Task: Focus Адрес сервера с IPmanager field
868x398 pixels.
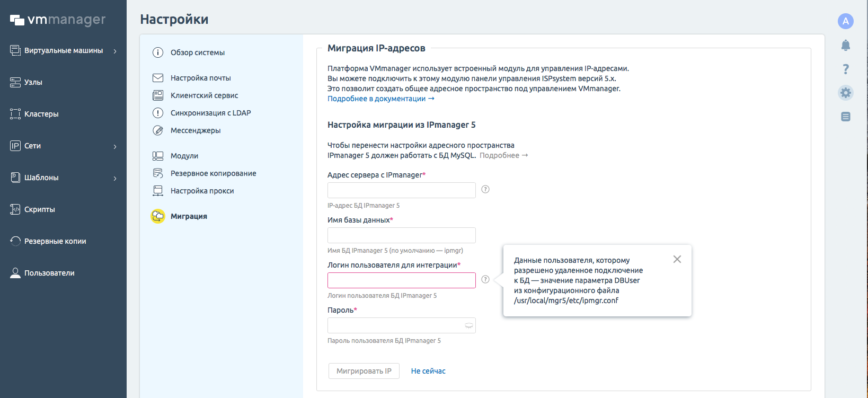Action: (x=402, y=190)
